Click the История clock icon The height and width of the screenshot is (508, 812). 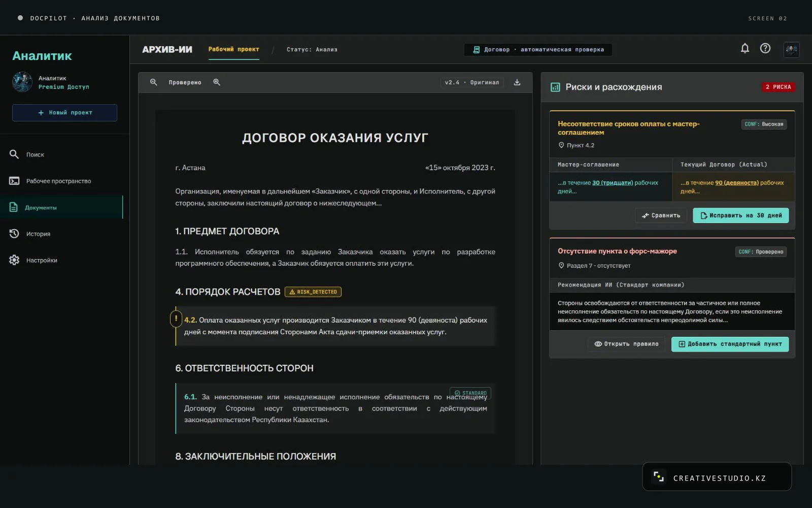pos(14,234)
